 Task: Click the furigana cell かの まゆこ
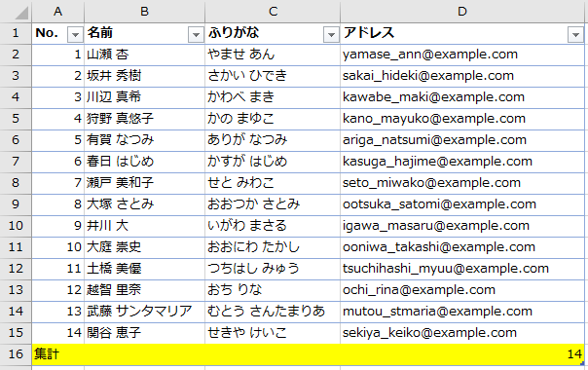coord(273,119)
